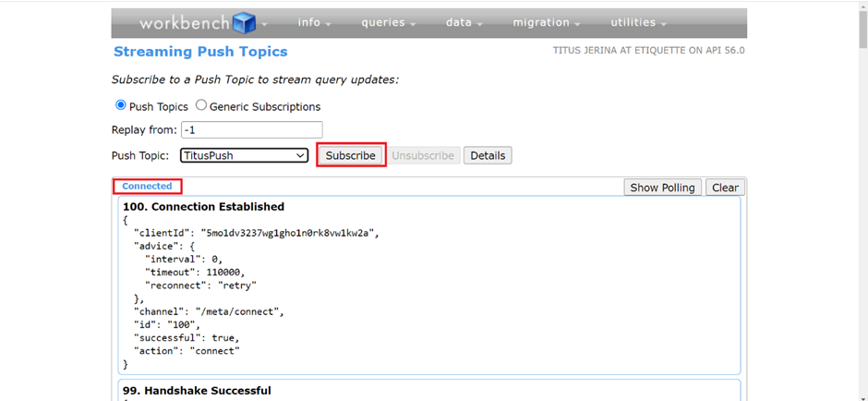Screen dimensions: 868x401
Task: Click the Details button
Action: tap(488, 155)
